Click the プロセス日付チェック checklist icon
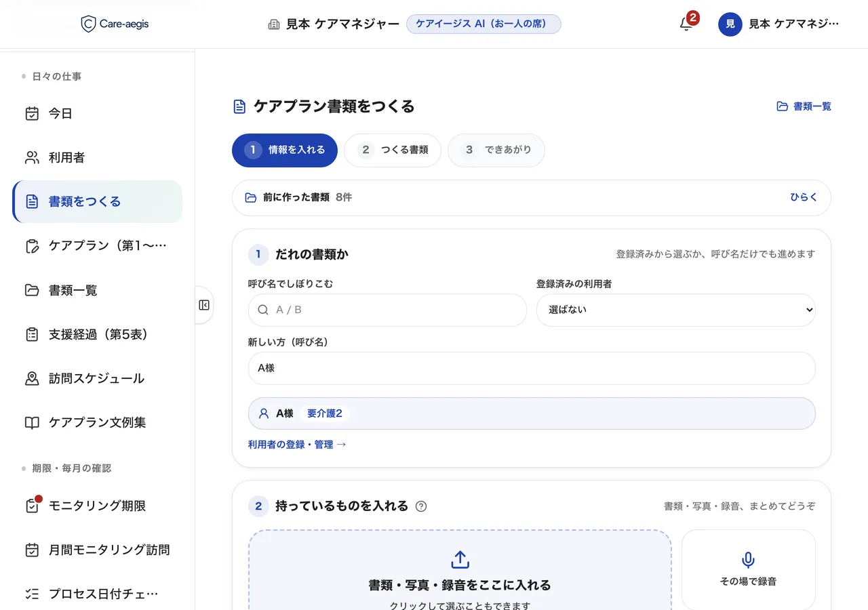 (32, 594)
